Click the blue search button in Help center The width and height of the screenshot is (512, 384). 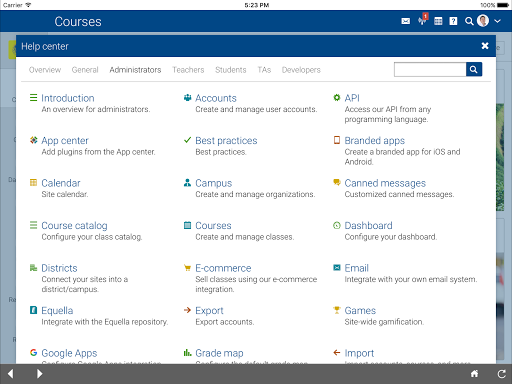474,69
